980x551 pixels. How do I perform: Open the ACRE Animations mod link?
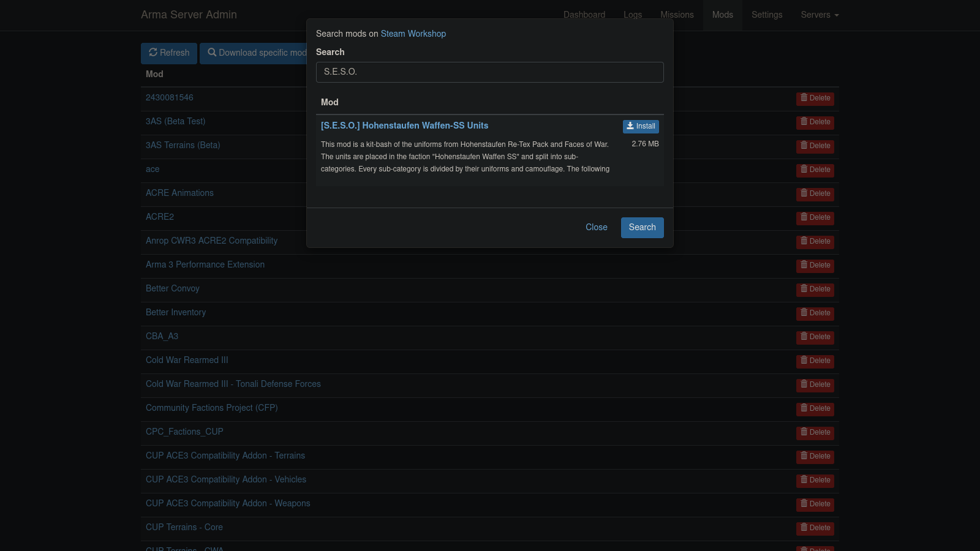[x=179, y=193]
